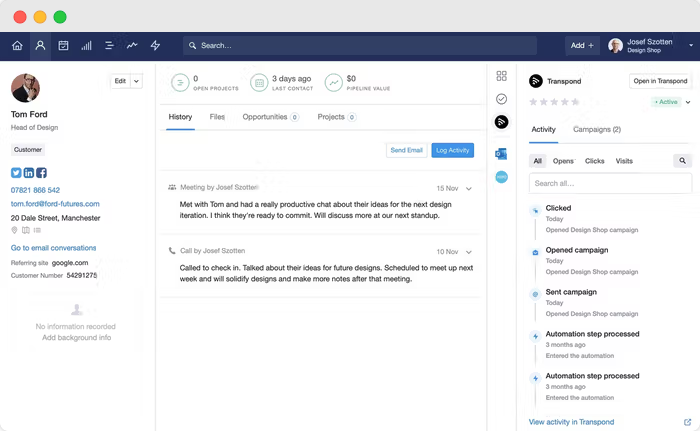Filter activity by Opens
Viewport: 700px width, 431px height.
[563, 161]
